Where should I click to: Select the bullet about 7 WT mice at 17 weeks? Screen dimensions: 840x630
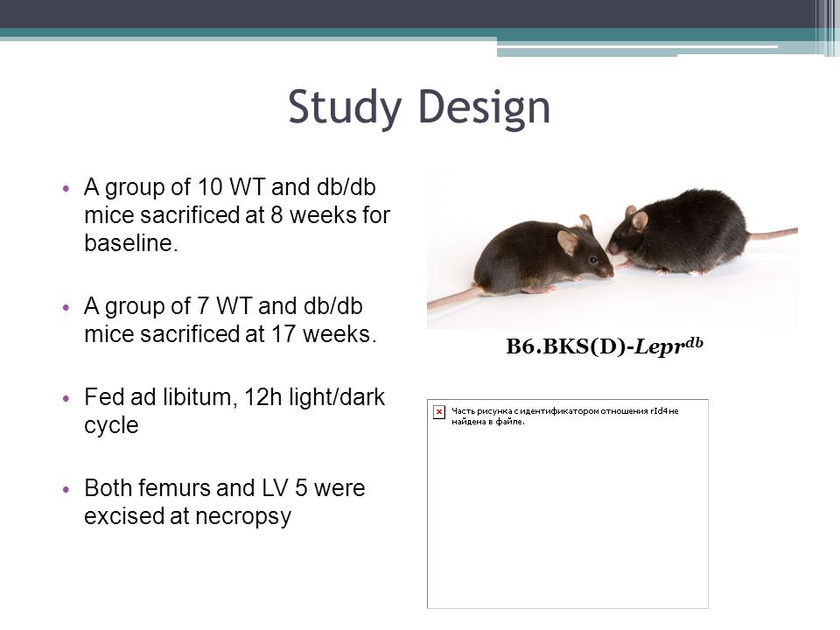click(230, 320)
